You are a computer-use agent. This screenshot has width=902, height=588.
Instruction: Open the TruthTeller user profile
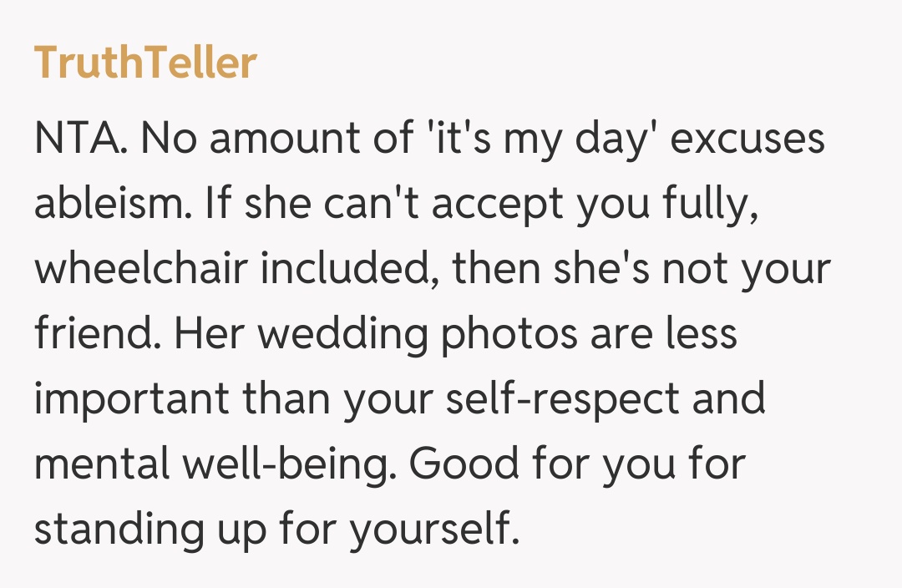pyautogui.click(x=145, y=63)
